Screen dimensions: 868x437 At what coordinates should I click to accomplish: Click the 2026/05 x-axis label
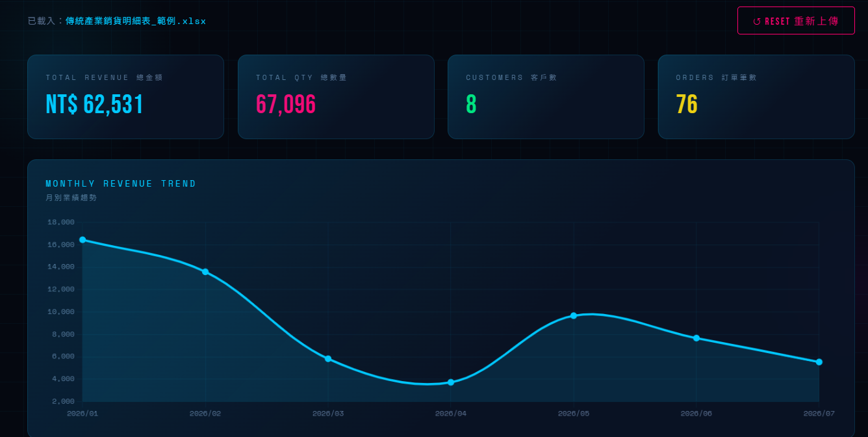click(x=574, y=414)
